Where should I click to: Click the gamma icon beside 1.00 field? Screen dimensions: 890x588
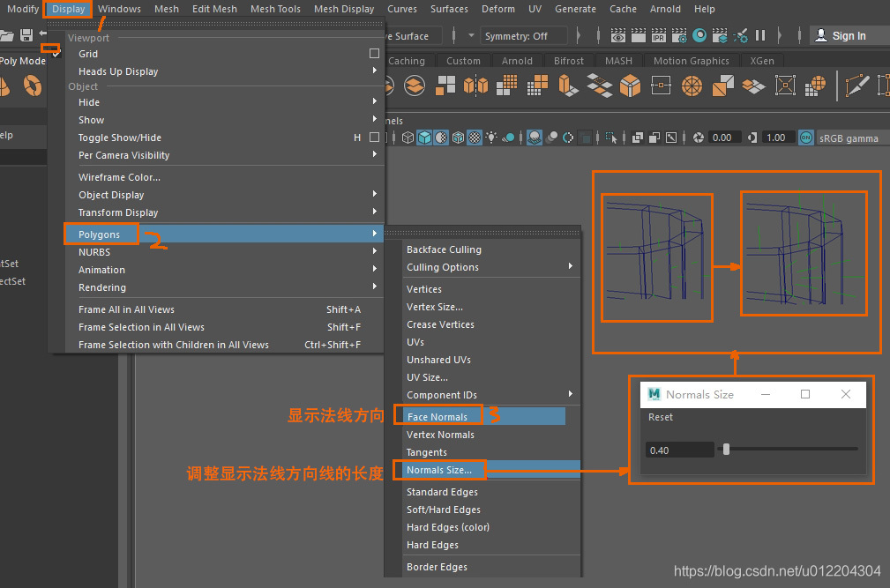[752, 138]
